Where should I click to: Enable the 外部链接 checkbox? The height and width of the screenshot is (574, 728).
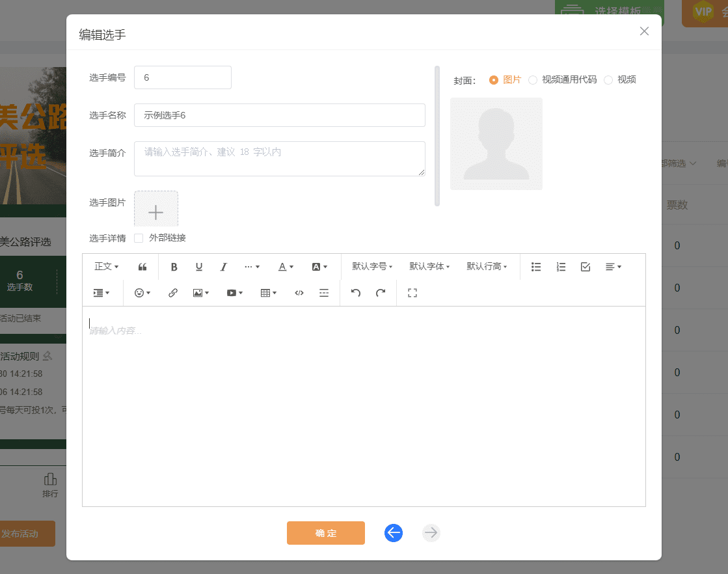click(x=139, y=238)
